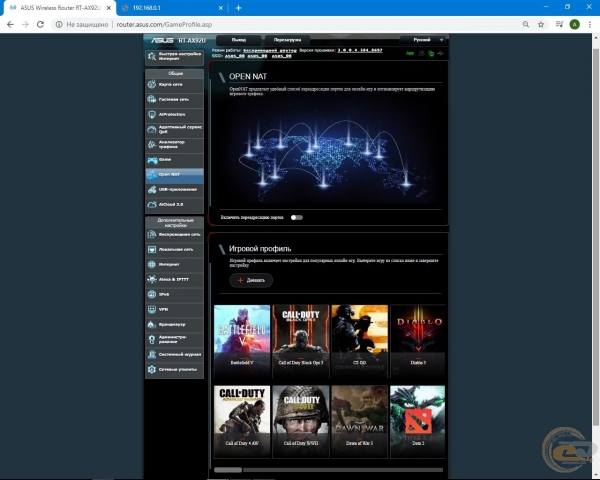Open the browser zoom magnifier icon
This screenshot has width=600, height=480.
pyautogui.click(x=526, y=24)
